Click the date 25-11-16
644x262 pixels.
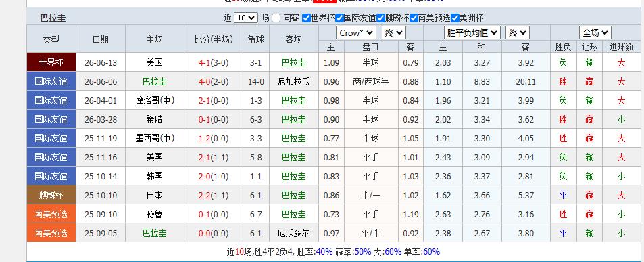[x=101, y=158]
